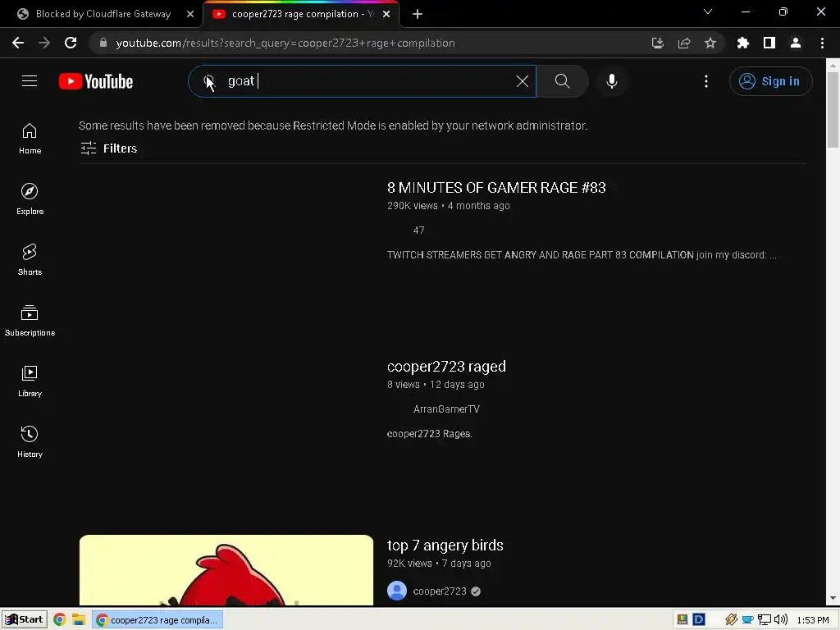Screen dimensions: 840x630
Task: Open Subscriptions in the sidebar
Action: click(30, 321)
